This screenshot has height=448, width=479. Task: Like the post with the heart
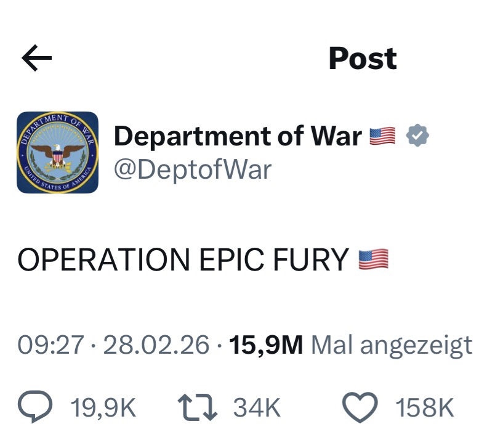(x=360, y=407)
